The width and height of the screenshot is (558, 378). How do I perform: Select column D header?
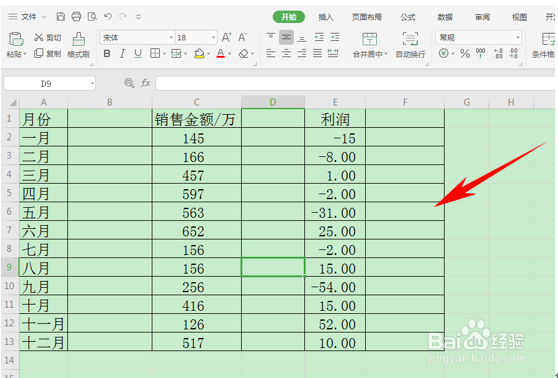pos(273,102)
